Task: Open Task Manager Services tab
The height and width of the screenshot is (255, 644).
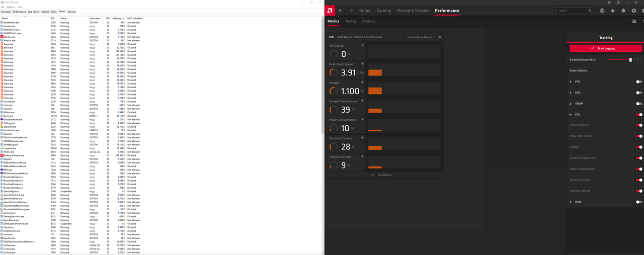Action: 72,11
